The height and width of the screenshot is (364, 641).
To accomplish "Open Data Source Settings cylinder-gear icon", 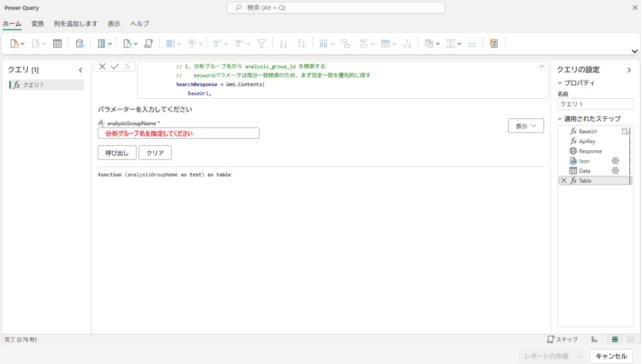I will tap(79, 43).
